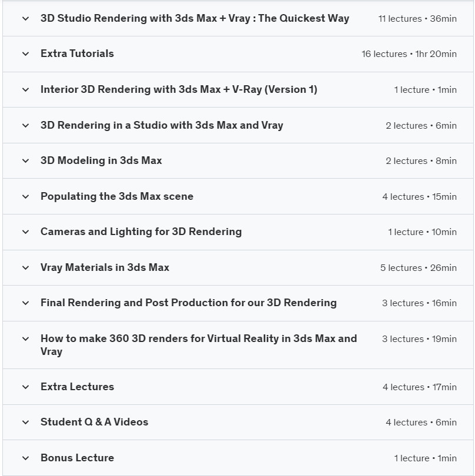The height and width of the screenshot is (476, 475).
Task: Select the Extra Tutorials section title
Action: pos(77,53)
